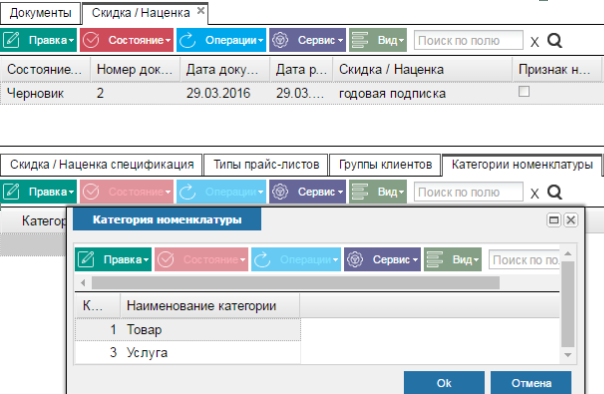
Task: Close the Категория номенклатуры dialog
Action: click(571, 220)
